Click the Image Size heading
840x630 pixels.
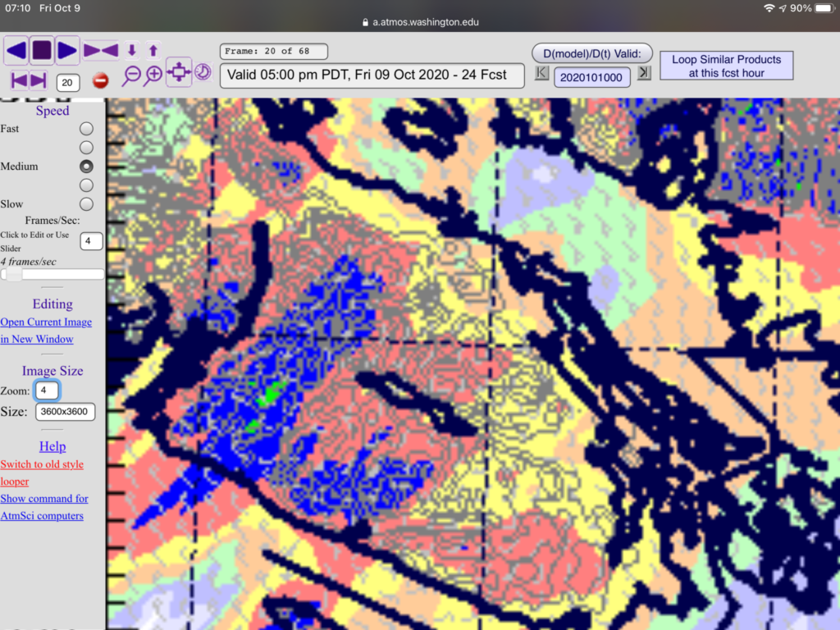tap(52, 371)
